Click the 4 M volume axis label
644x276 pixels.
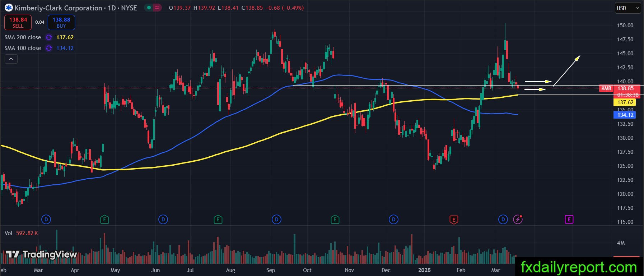(621, 243)
